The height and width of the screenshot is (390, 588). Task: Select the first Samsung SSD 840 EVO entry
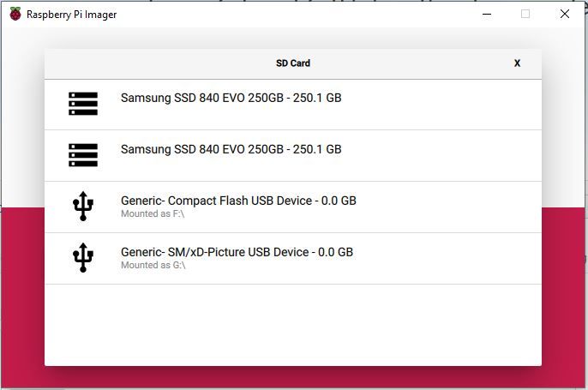[231, 98]
